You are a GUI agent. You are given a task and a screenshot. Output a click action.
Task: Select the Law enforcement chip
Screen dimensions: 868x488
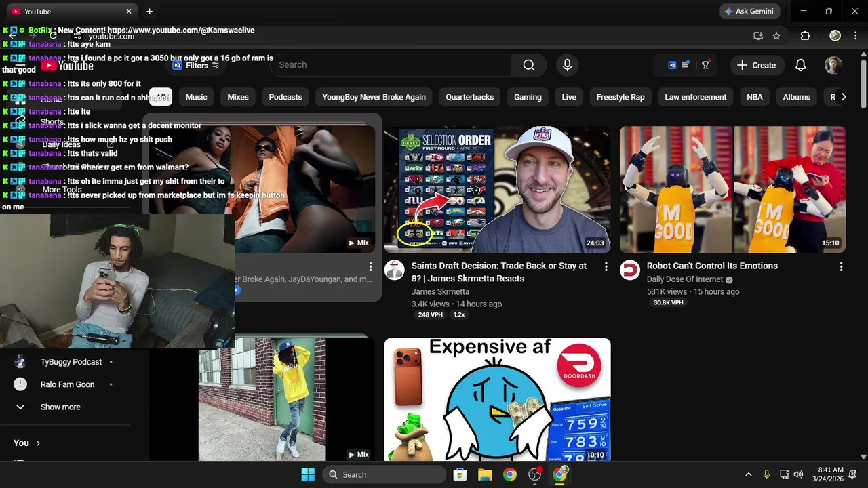(695, 97)
